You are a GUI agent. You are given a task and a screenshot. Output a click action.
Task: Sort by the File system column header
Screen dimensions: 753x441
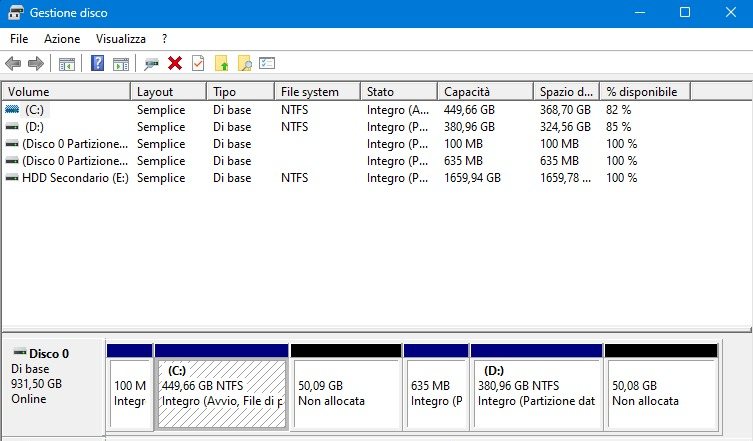coord(317,91)
